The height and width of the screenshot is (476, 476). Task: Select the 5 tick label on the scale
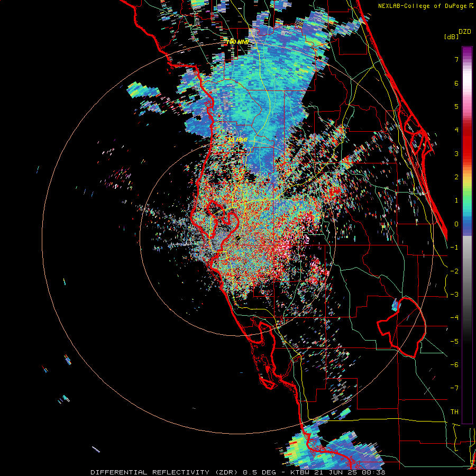(456, 106)
